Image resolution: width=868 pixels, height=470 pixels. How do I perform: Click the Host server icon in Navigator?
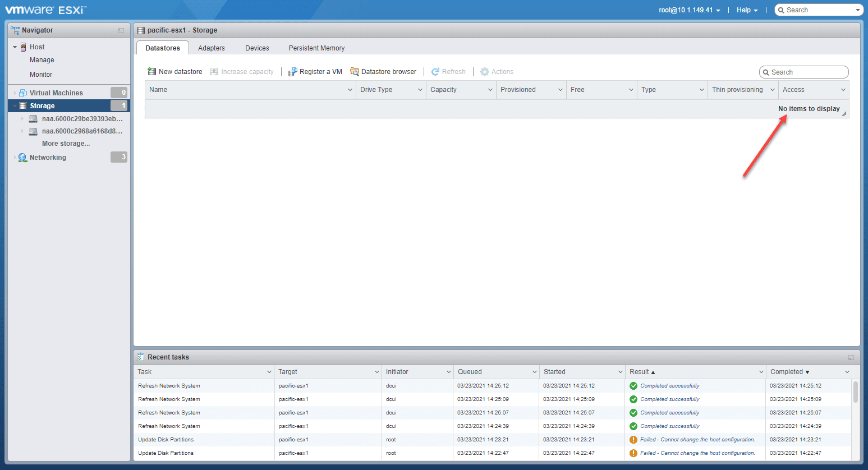(24, 47)
